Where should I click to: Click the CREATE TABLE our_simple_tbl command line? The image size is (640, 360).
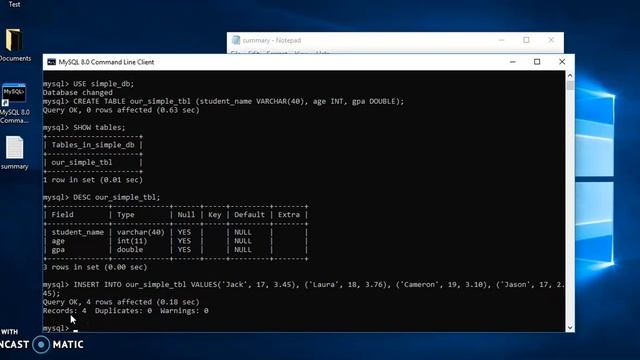point(223,101)
